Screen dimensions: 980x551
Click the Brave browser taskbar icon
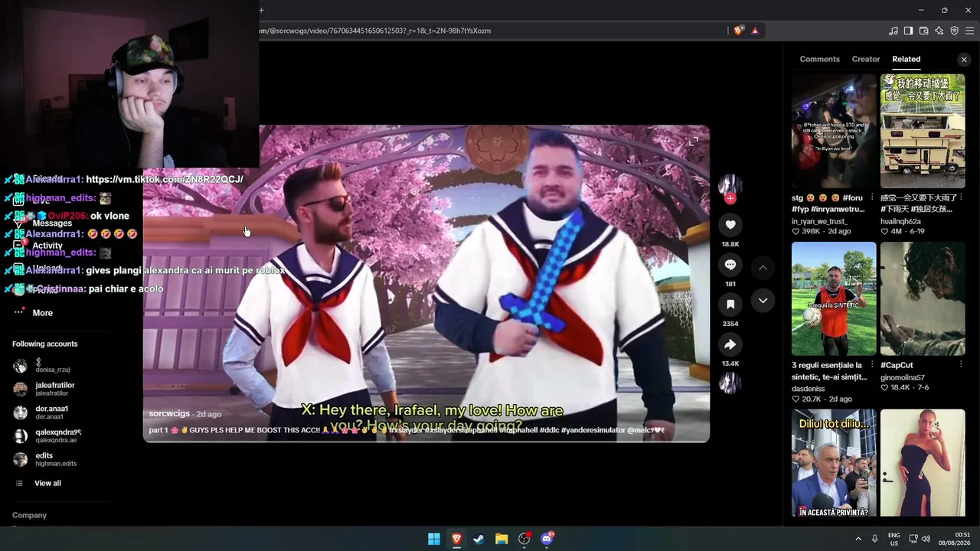(x=456, y=539)
